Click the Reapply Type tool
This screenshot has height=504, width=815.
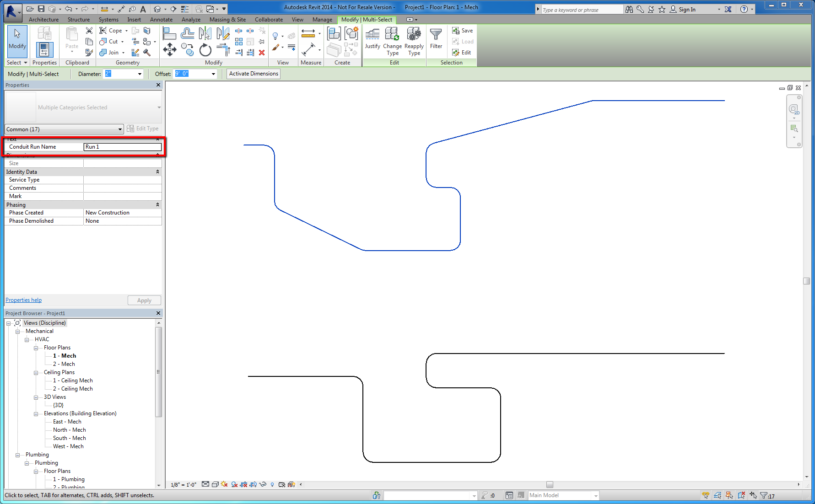coord(414,41)
